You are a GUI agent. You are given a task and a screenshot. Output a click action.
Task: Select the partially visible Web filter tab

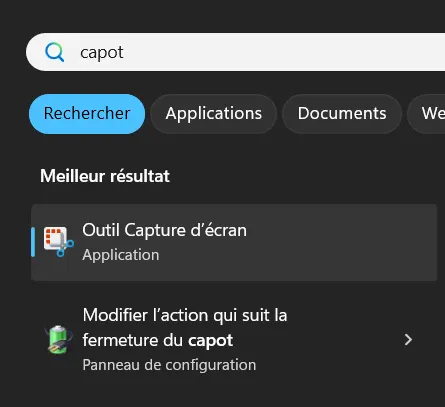[x=427, y=114]
